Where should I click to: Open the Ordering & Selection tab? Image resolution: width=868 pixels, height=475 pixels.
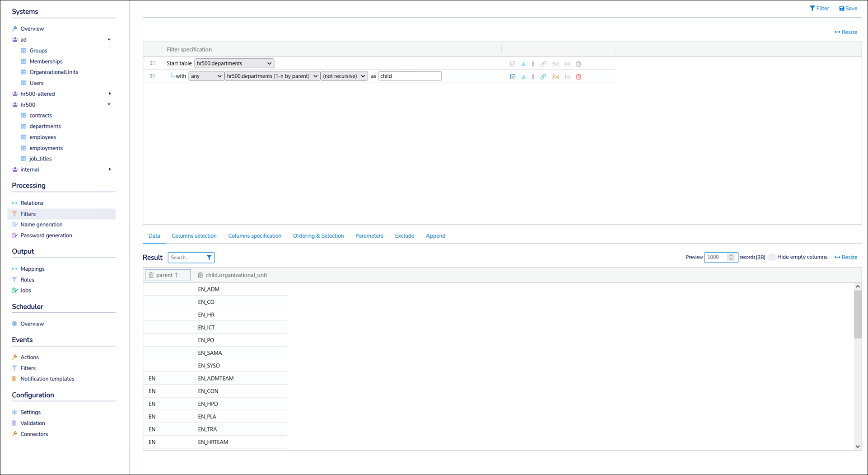point(318,236)
